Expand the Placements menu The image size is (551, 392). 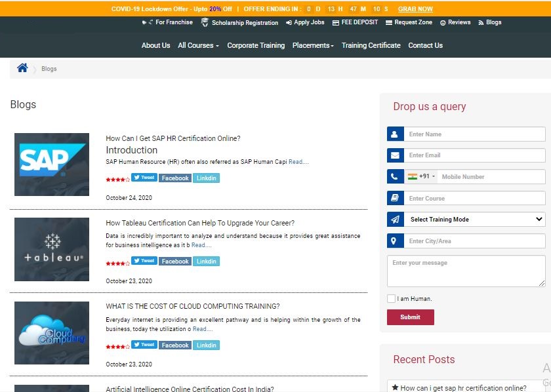pos(313,45)
